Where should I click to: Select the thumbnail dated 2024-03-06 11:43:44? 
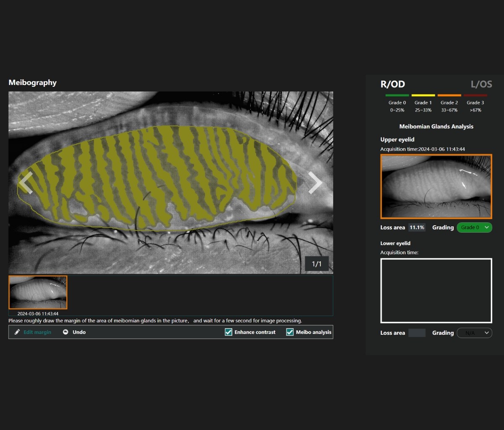pos(38,292)
